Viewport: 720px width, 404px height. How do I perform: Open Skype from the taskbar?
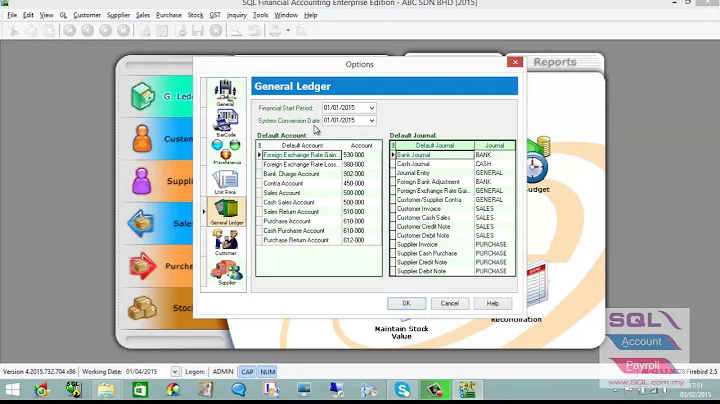(x=403, y=390)
